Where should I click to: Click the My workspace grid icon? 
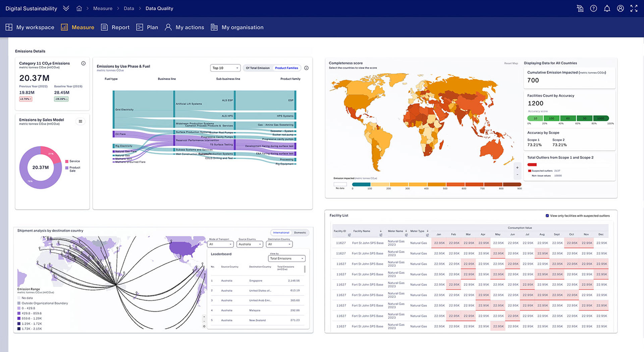pyautogui.click(x=9, y=27)
